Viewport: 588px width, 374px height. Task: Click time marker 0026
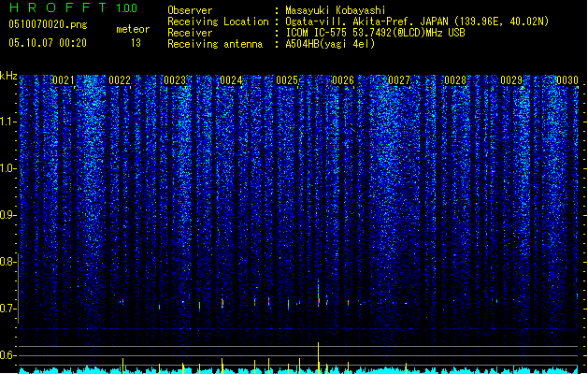(x=343, y=80)
